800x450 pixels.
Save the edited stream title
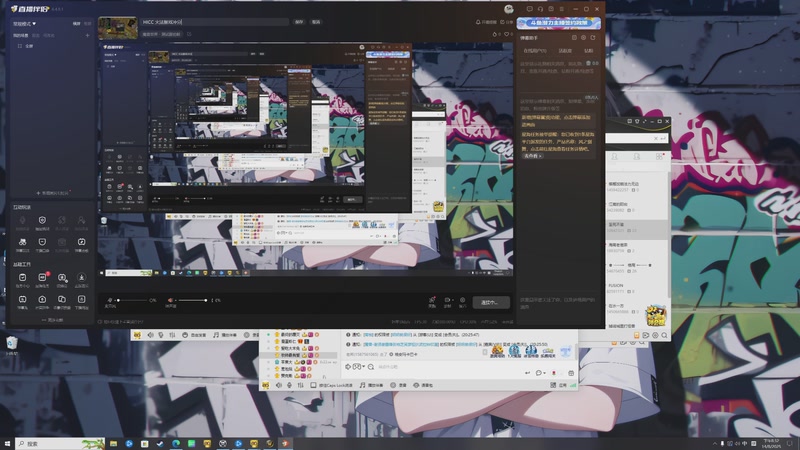[299, 22]
